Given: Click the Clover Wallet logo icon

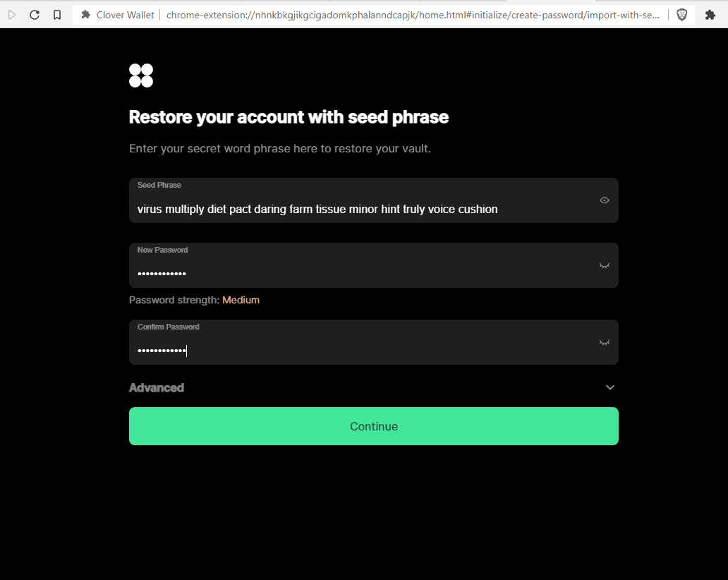Looking at the screenshot, I should [140, 75].
